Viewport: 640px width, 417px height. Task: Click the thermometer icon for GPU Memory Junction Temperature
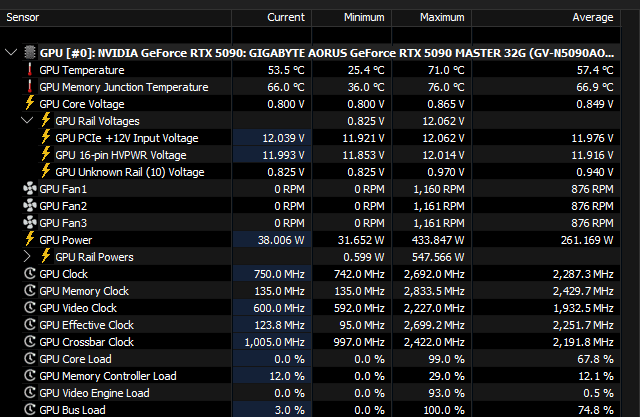point(29,87)
